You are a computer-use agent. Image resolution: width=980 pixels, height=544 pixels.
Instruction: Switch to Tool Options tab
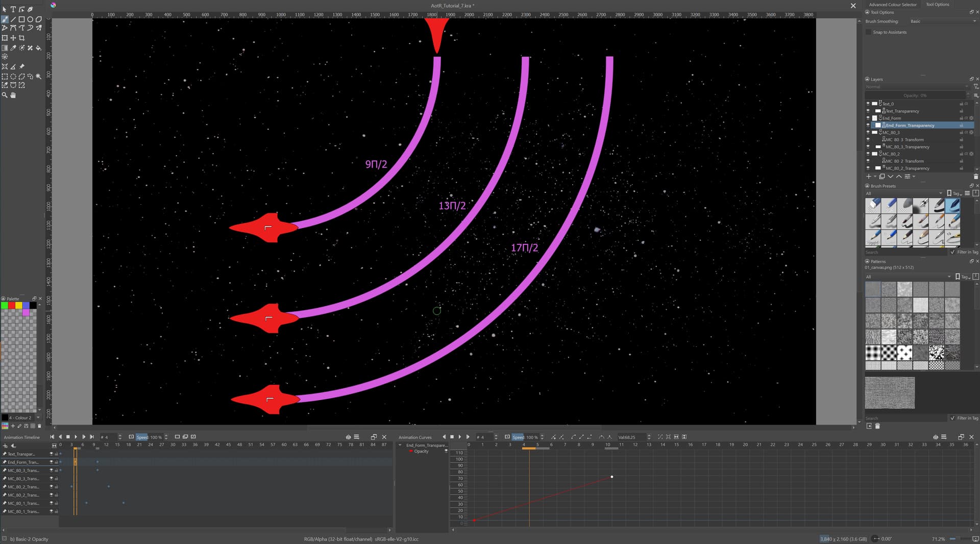coord(938,5)
